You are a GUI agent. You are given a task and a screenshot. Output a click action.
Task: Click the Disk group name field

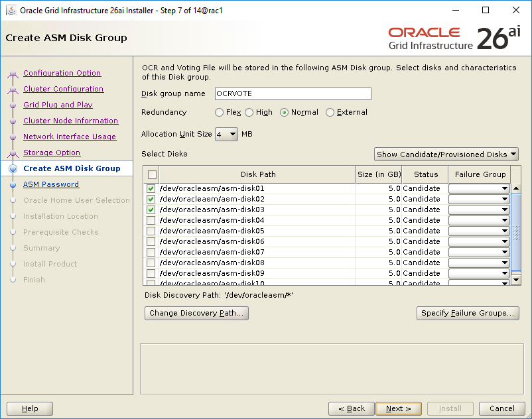tap(293, 94)
